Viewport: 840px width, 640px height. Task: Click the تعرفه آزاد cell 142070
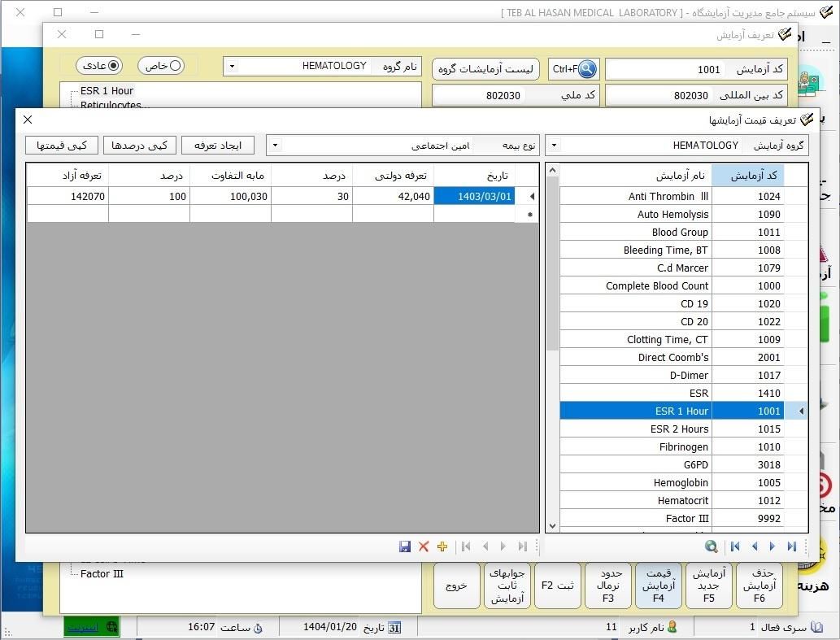[67, 196]
